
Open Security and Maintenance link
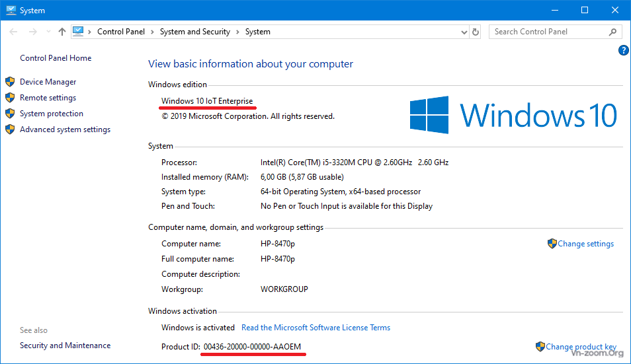click(x=65, y=345)
